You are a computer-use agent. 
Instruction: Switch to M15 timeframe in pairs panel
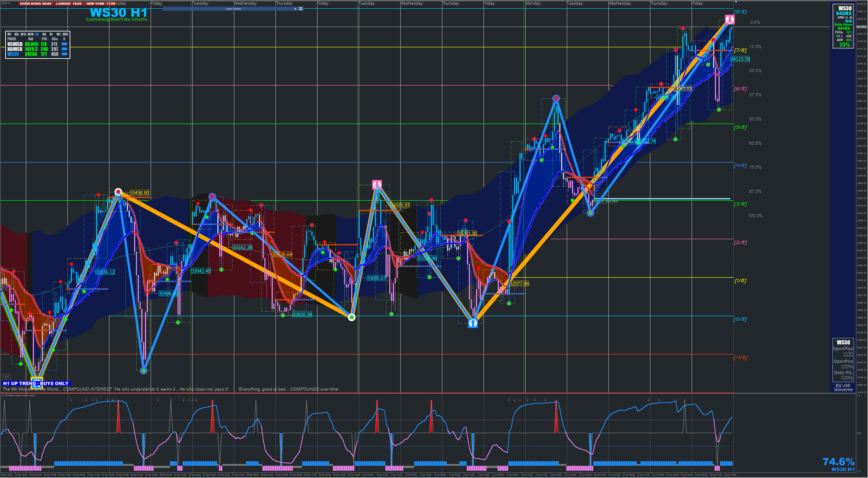tap(23, 34)
